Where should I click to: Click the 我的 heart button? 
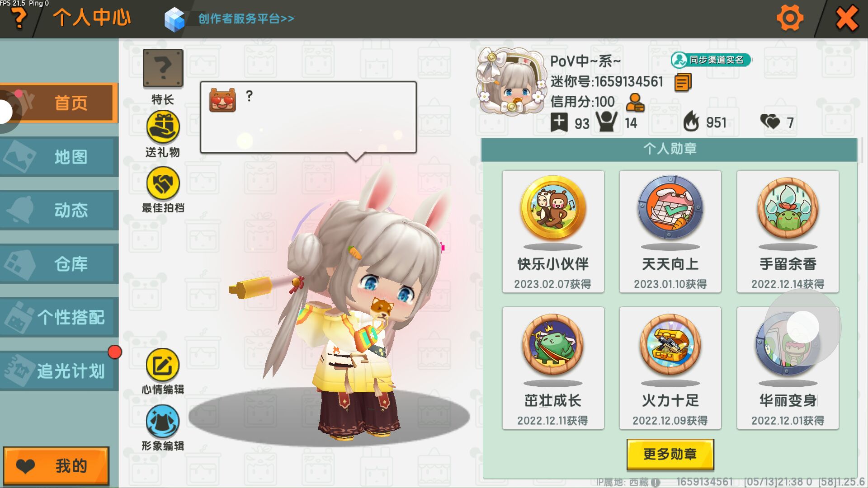[x=56, y=465]
